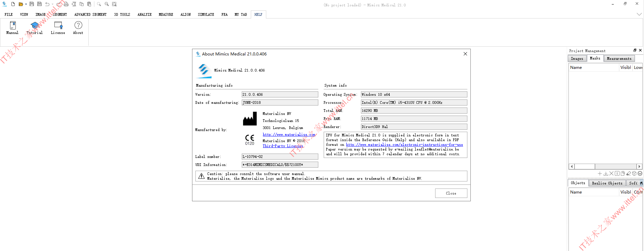Switch to the Objects tab

pos(578,183)
